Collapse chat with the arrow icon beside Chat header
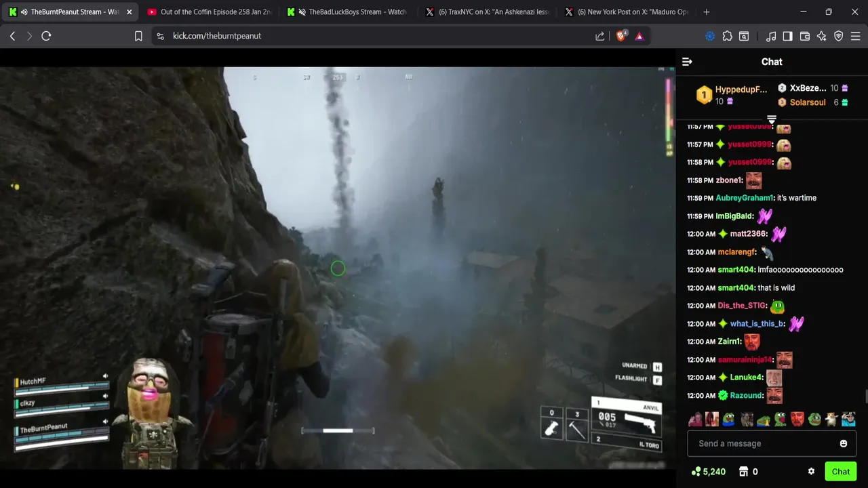The image size is (868, 488). (687, 62)
